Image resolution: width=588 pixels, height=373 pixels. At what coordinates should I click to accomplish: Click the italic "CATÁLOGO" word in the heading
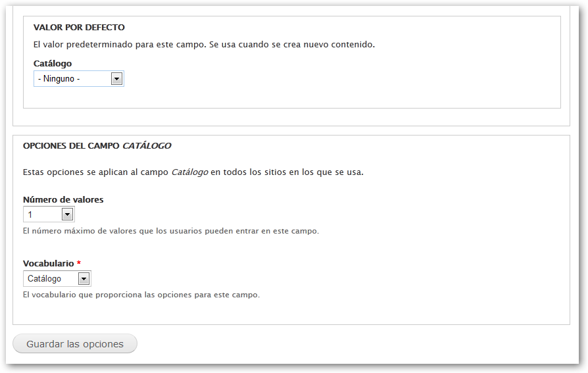(x=147, y=145)
